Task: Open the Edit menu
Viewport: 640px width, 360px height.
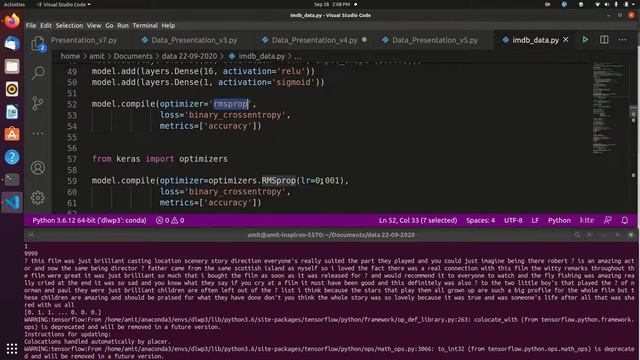Action: coord(46,25)
